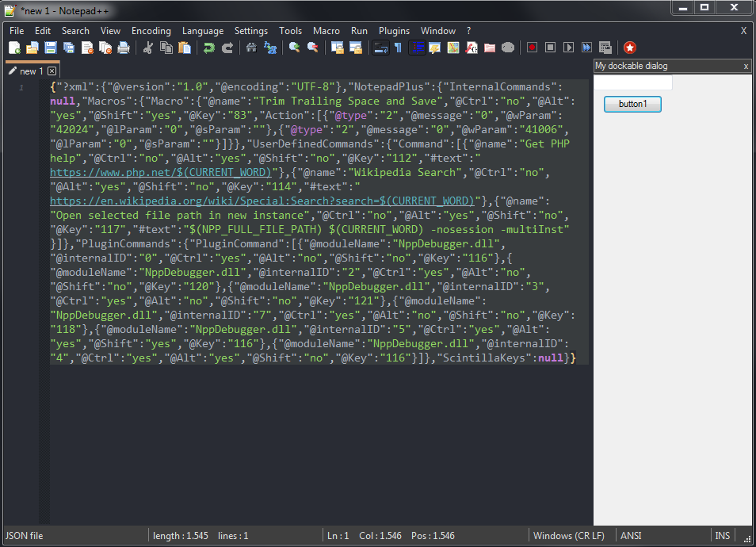Open Find using the binoculars icon
Image resolution: width=756 pixels, height=547 pixels.
(251, 48)
